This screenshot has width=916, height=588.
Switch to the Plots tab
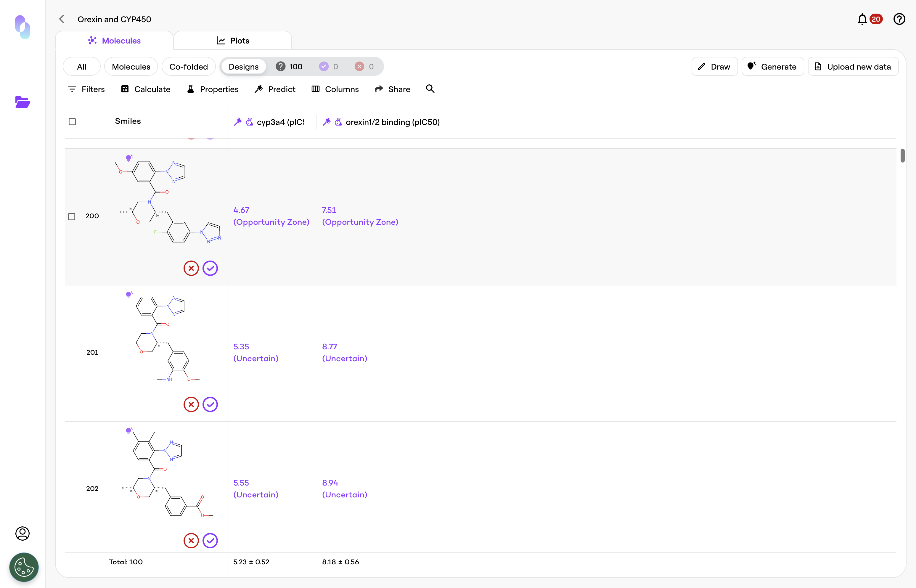click(232, 41)
